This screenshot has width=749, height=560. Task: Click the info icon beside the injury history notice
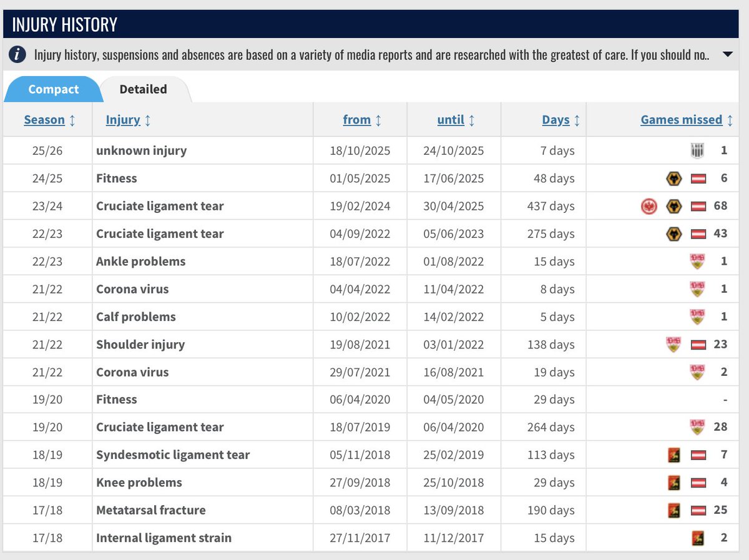(17, 55)
